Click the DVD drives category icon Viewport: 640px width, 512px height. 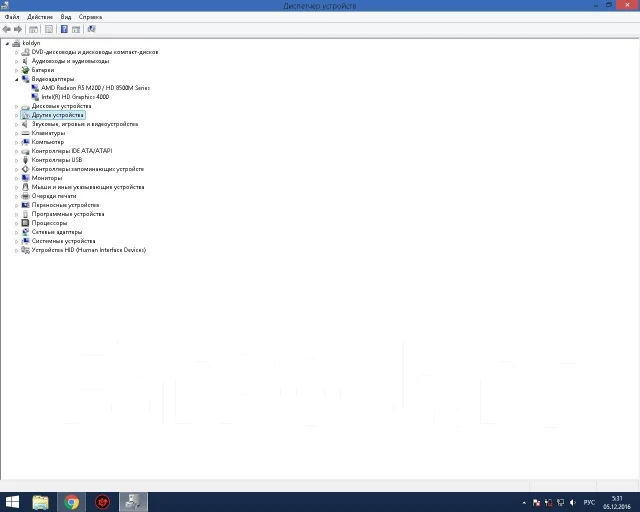[x=25, y=52]
